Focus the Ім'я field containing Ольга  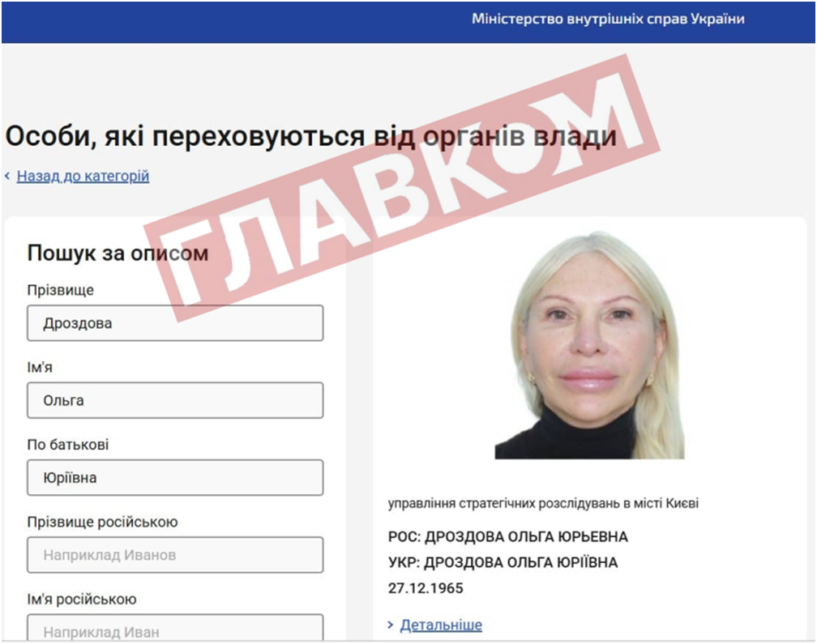[x=175, y=400]
